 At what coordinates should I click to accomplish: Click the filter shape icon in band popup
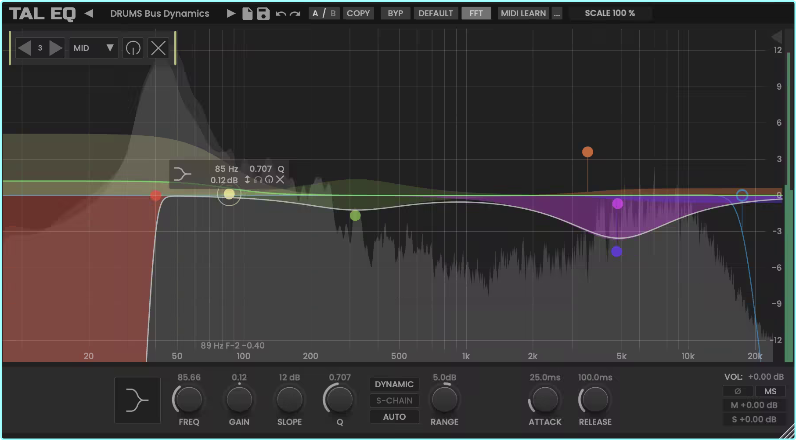(182, 175)
